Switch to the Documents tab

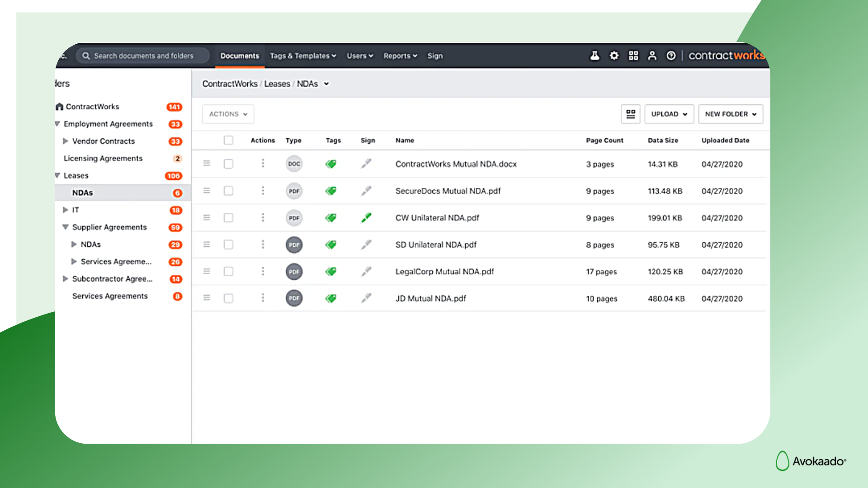point(240,56)
